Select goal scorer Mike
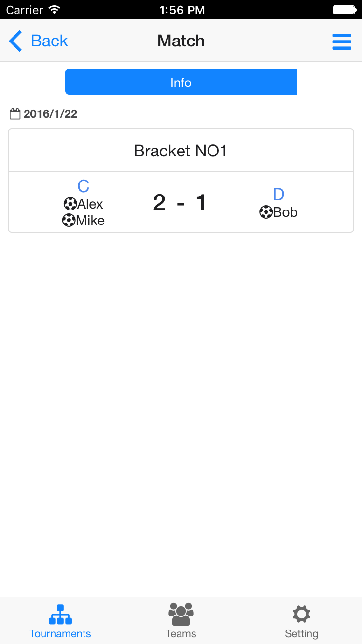This screenshot has width=362, height=644. pyautogui.click(x=90, y=221)
